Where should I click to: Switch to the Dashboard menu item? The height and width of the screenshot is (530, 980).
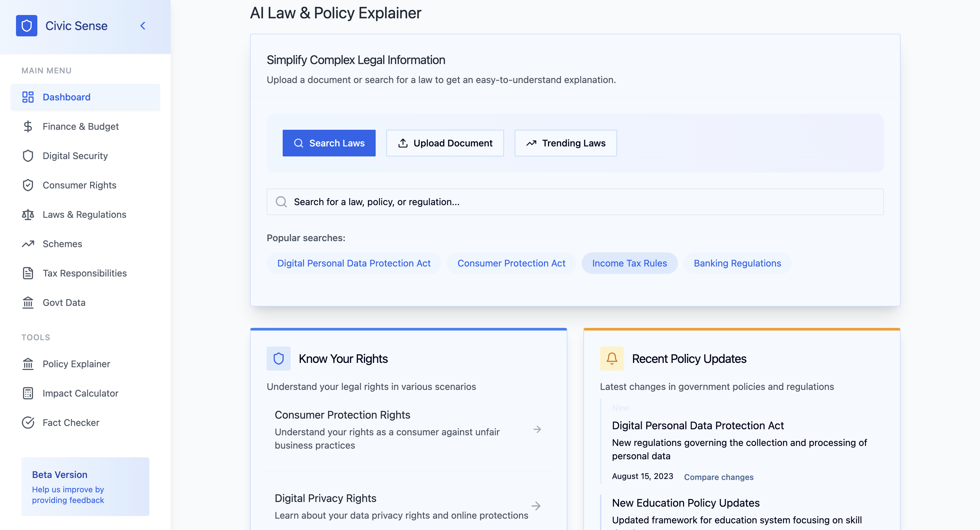pyautogui.click(x=67, y=97)
